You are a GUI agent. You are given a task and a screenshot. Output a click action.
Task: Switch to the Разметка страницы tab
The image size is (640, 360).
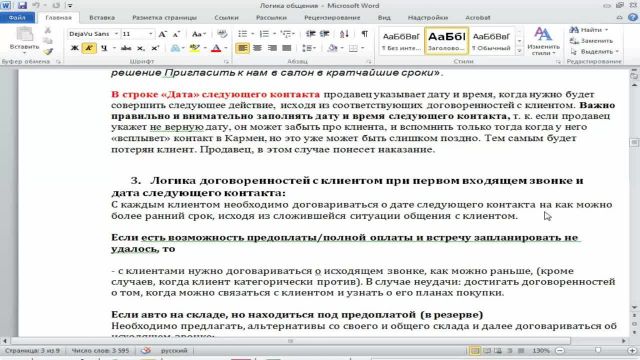164,18
